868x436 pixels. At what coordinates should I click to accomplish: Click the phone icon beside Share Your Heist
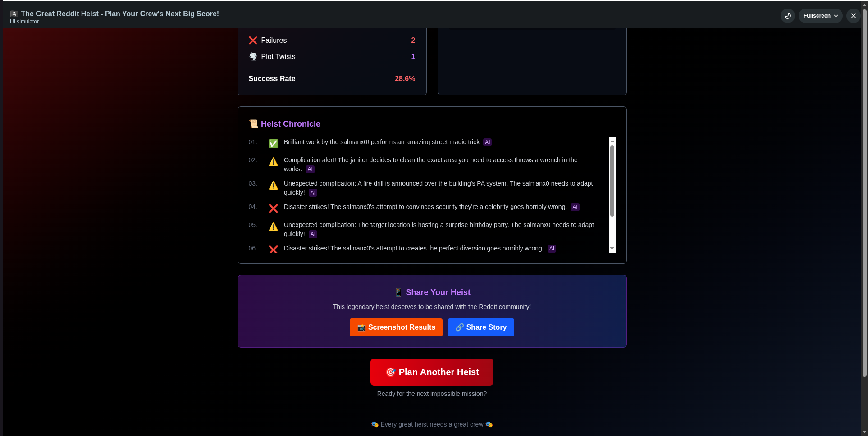tap(398, 292)
